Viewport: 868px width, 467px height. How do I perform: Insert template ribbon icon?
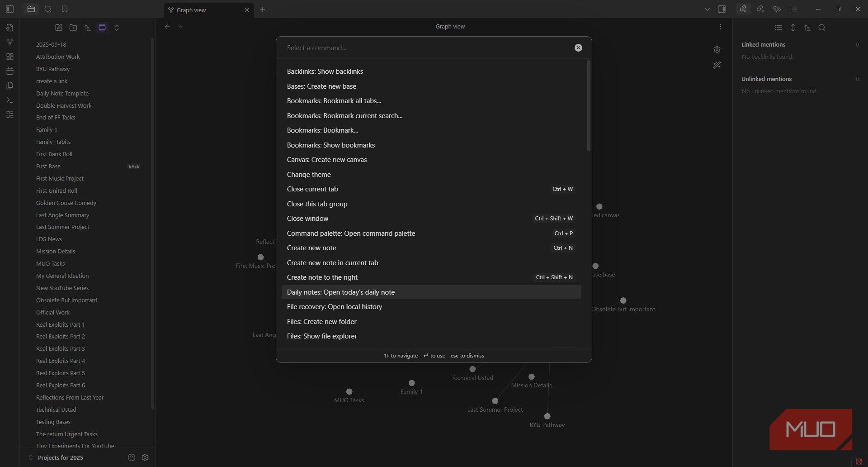coord(10,86)
